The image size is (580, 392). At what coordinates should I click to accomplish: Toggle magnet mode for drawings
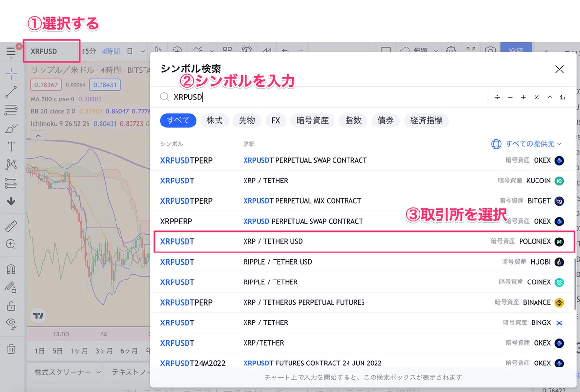(x=11, y=269)
